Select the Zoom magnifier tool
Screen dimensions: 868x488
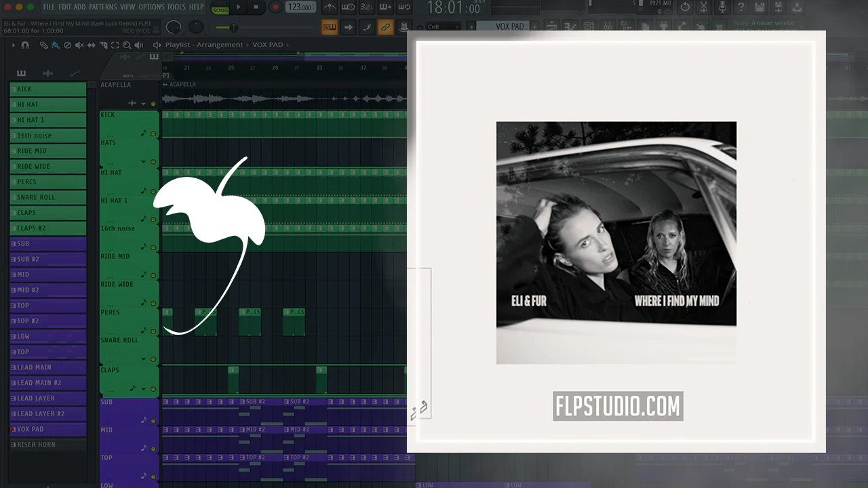[x=127, y=45]
